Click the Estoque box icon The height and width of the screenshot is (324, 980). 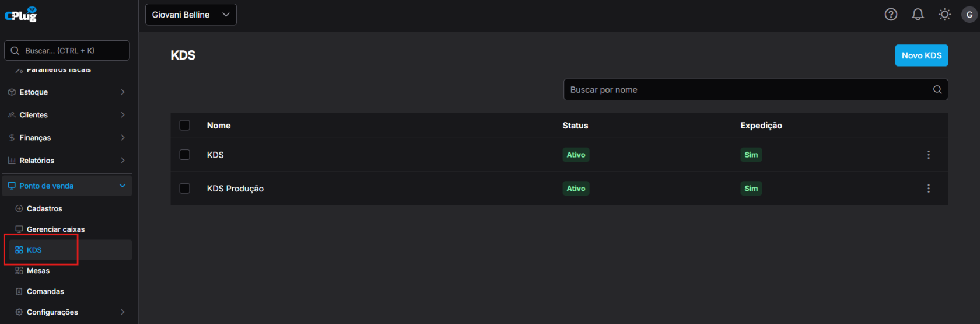pyautogui.click(x=12, y=92)
